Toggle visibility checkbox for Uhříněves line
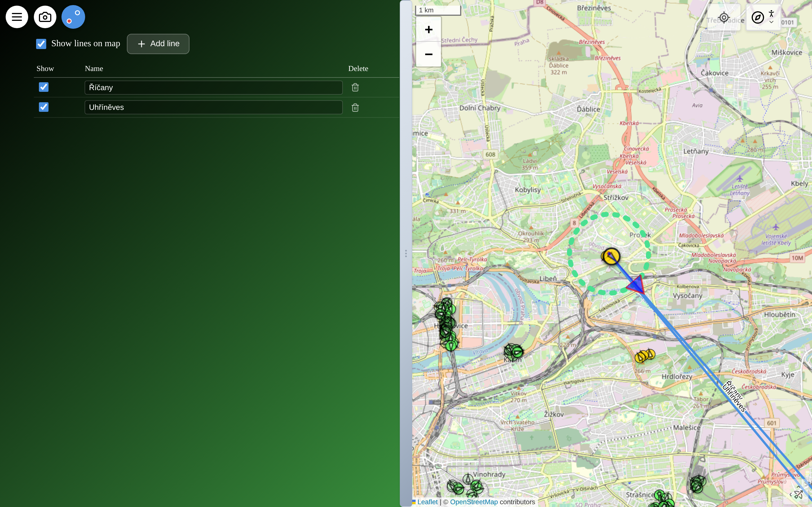 44,107
